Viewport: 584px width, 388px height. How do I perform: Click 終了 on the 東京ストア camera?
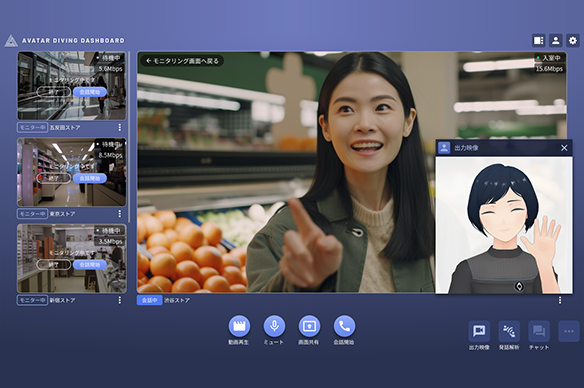pos(54,178)
